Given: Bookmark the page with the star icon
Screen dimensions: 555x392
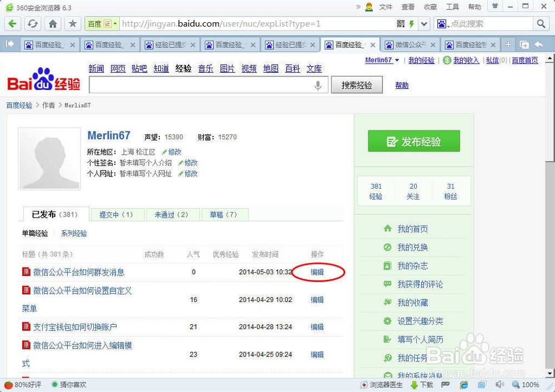Looking at the screenshot, I should click(x=73, y=24).
